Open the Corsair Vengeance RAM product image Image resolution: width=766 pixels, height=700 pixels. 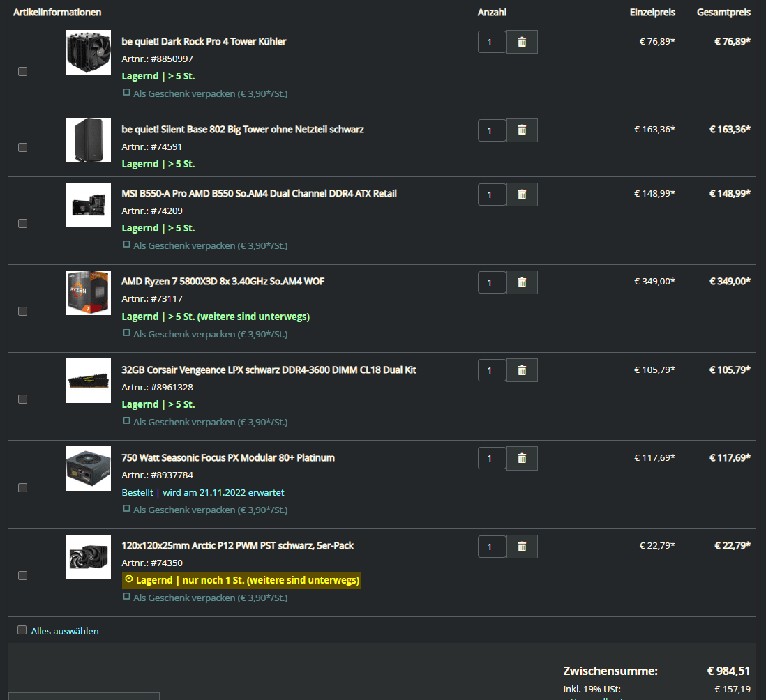point(89,381)
